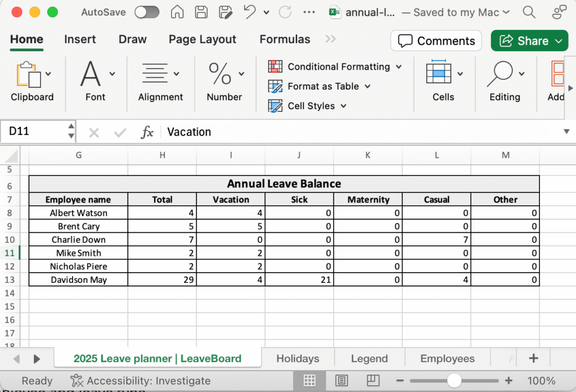Click the Format as Table icon
This screenshot has height=392, width=576.
(275, 87)
